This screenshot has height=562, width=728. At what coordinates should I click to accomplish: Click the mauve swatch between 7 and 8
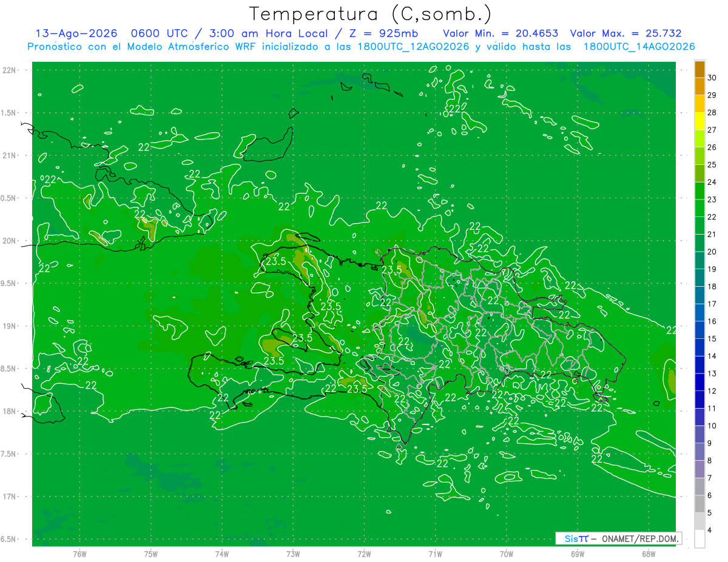(x=699, y=469)
